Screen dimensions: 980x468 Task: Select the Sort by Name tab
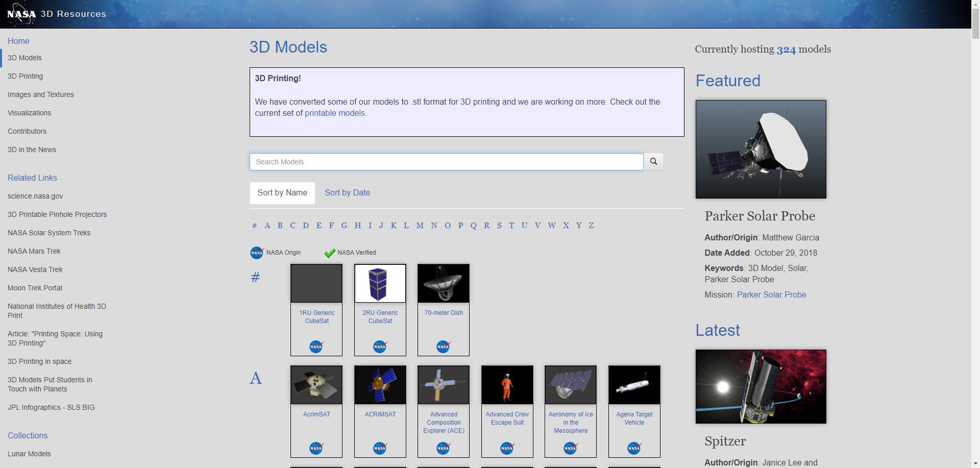pyautogui.click(x=282, y=193)
